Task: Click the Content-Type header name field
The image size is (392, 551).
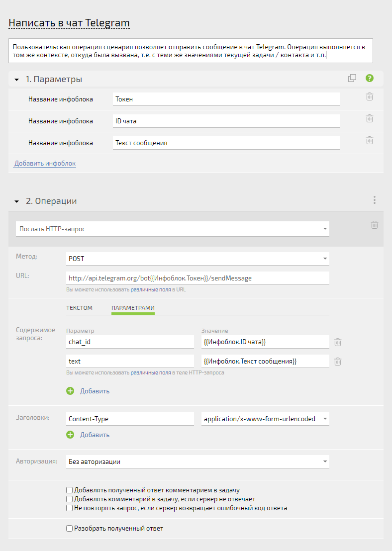Action: point(130,419)
